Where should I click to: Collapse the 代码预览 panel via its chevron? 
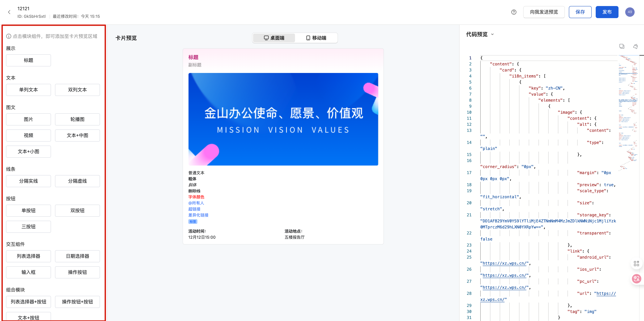pyautogui.click(x=493, y=34)
